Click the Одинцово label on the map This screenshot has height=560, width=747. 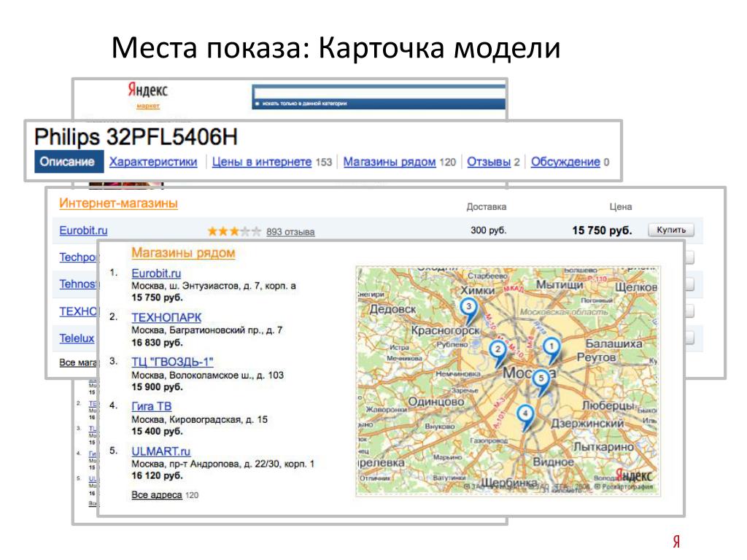click(x=436, y=402)
